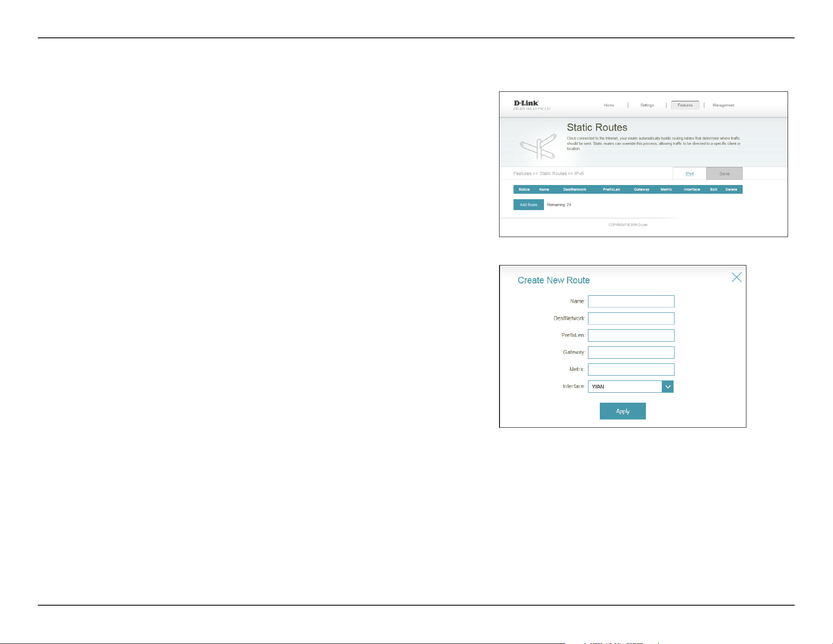Open the WAN interface combo box
833x644 pixels.
pyautogui.click(x=631, y=387)
